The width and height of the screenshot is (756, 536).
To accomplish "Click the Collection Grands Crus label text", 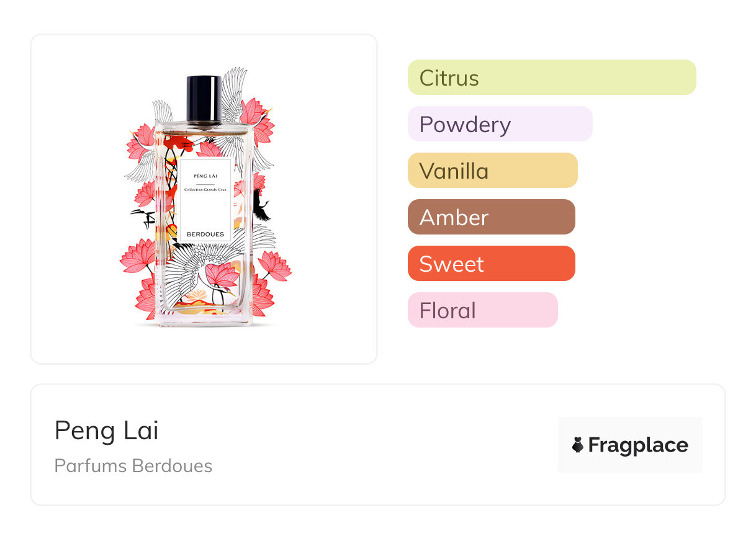I will click(x=205, y=190).
